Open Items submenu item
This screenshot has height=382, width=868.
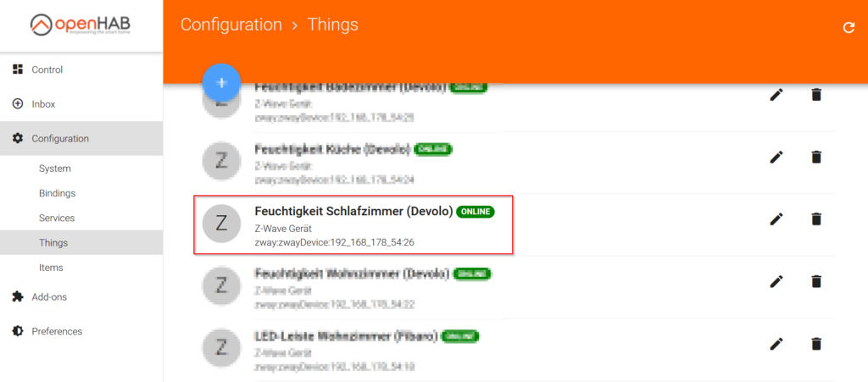click(x=51, y=268)
